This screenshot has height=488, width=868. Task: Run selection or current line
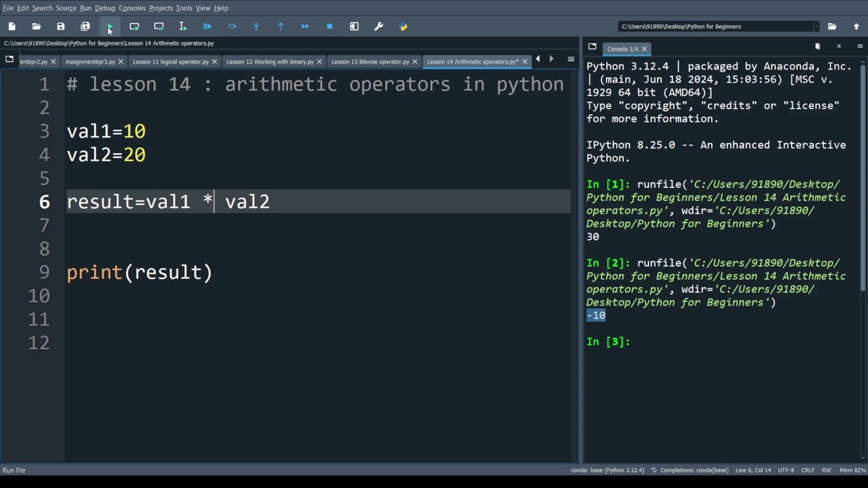183,26
